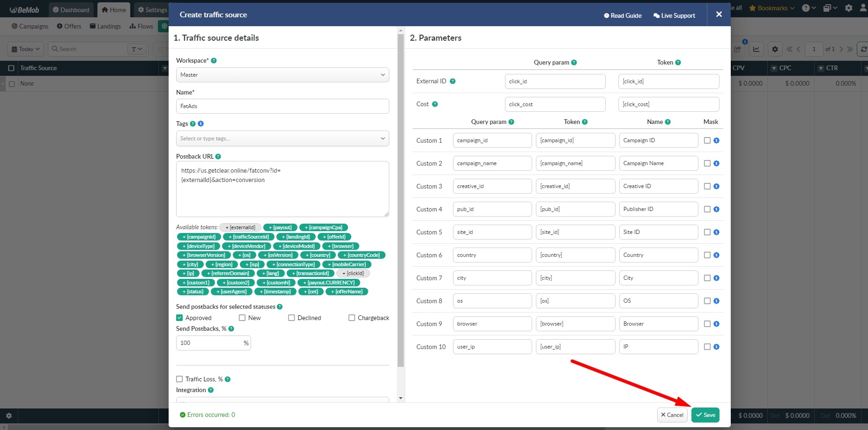Click the Tags blue add icon
This screenshot has width=868, height=430.
(x=200, y=124)
